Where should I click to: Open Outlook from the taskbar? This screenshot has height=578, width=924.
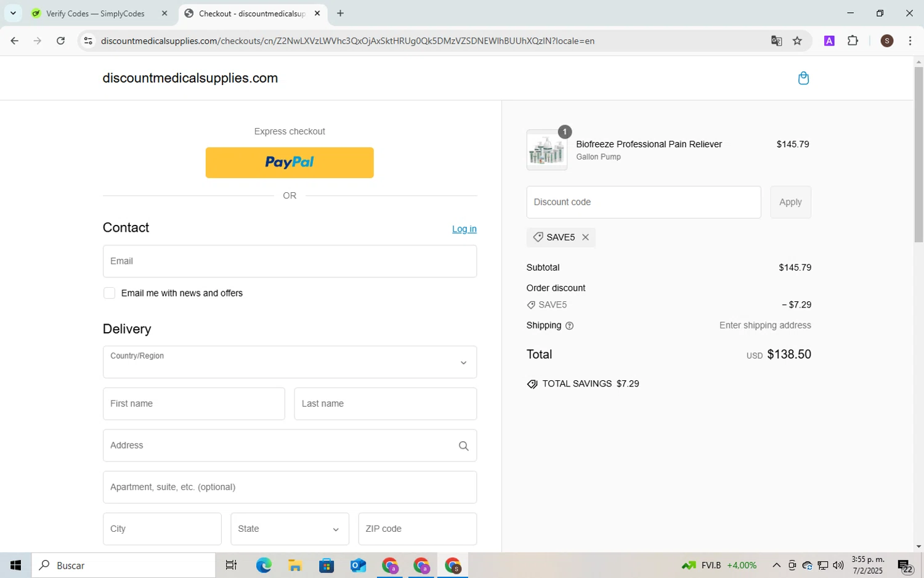click(x=358, y=566)
